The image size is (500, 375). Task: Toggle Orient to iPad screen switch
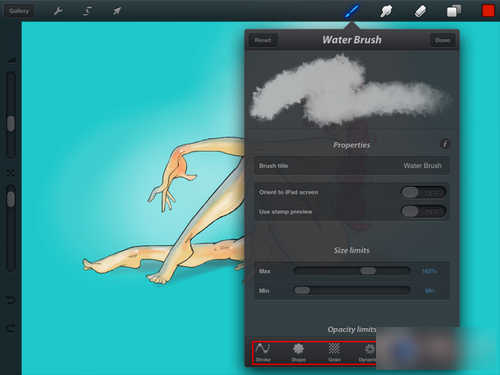423,192
